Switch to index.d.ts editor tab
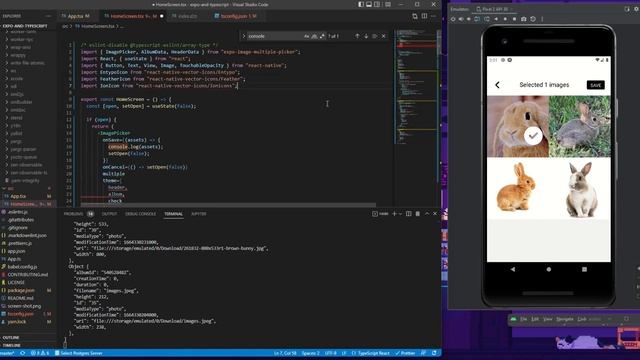 click(187, 16)
